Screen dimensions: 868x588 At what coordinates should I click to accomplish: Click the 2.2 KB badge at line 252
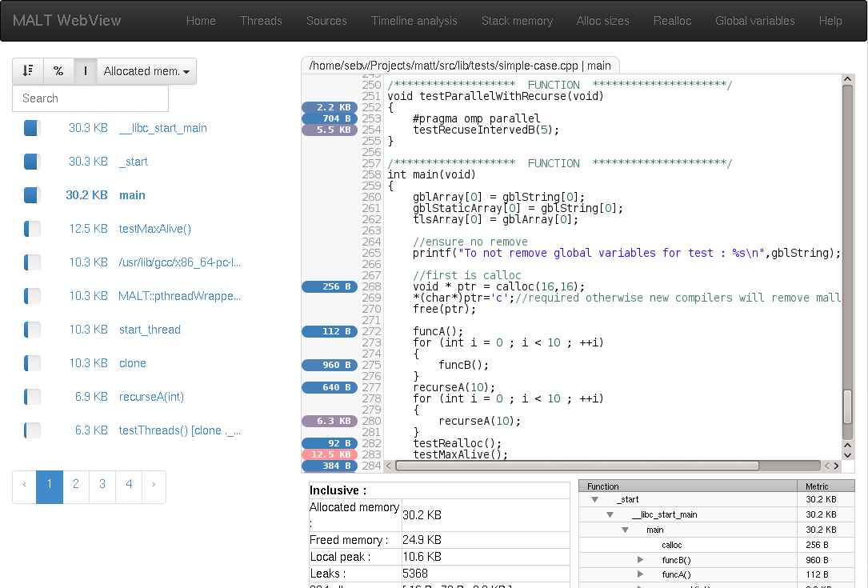pyautogui.click(x=330, y=107)
